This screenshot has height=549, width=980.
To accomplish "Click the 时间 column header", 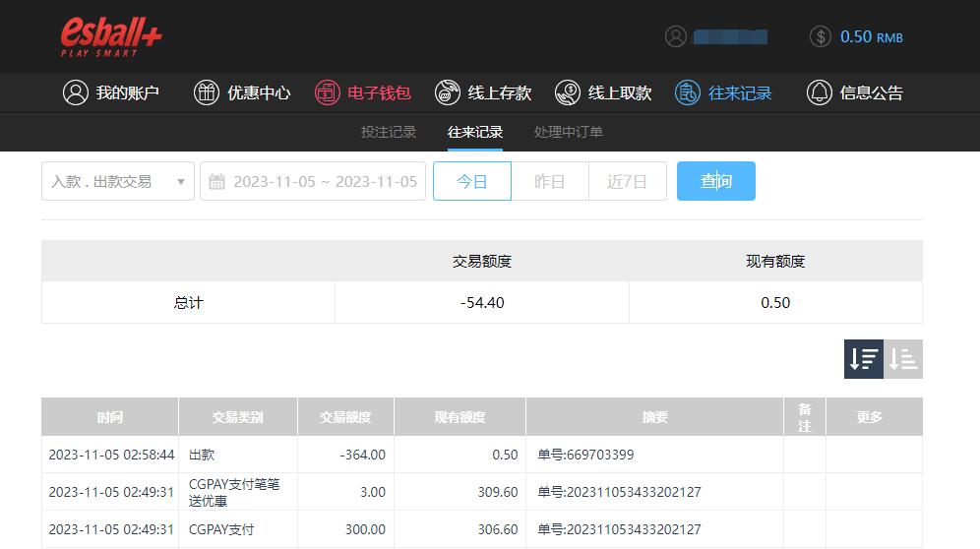I will [110, 417].
